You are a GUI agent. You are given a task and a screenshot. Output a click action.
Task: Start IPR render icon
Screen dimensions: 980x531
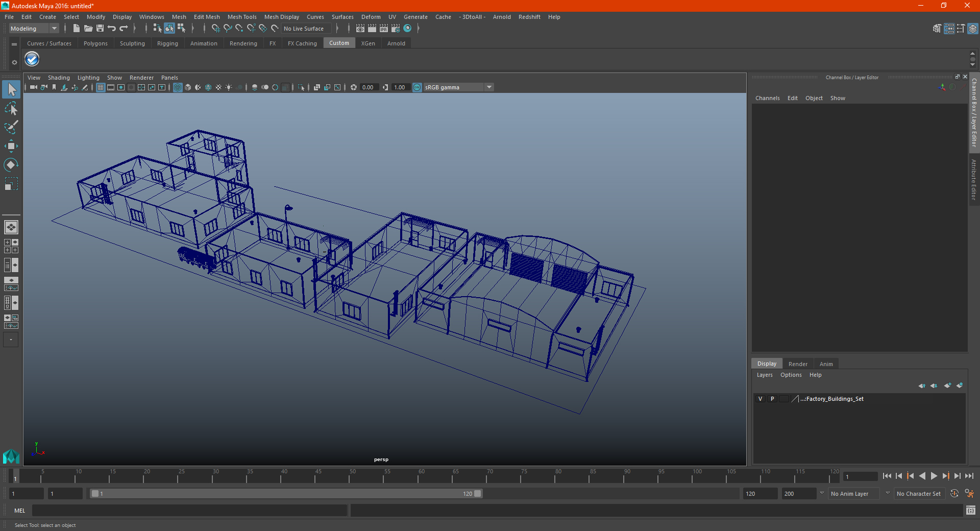pos(384,29)
